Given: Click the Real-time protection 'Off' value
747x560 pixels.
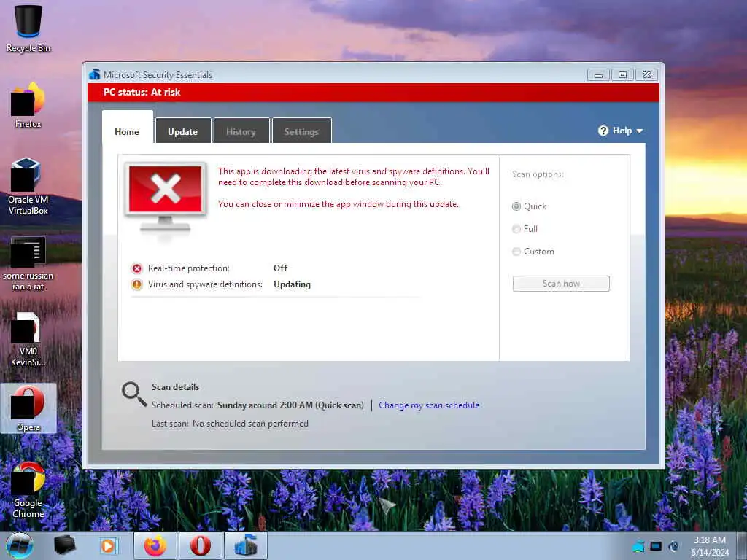Looking at the screenshot, I should click(x=280, y=268).
